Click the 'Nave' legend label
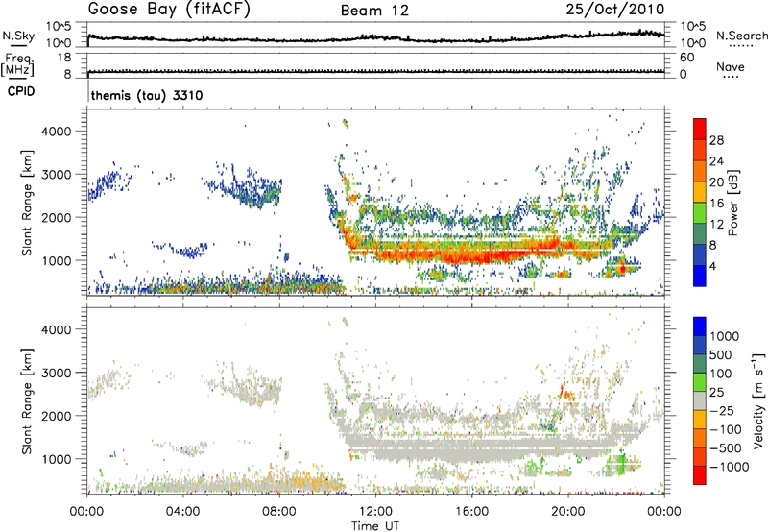The width and height of the screenshot is (768, 532). 731,66
